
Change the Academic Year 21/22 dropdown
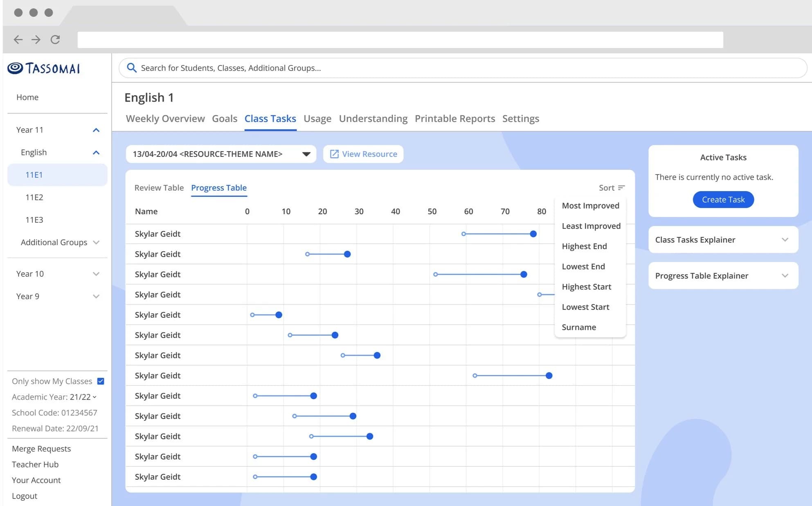(83, 397)
